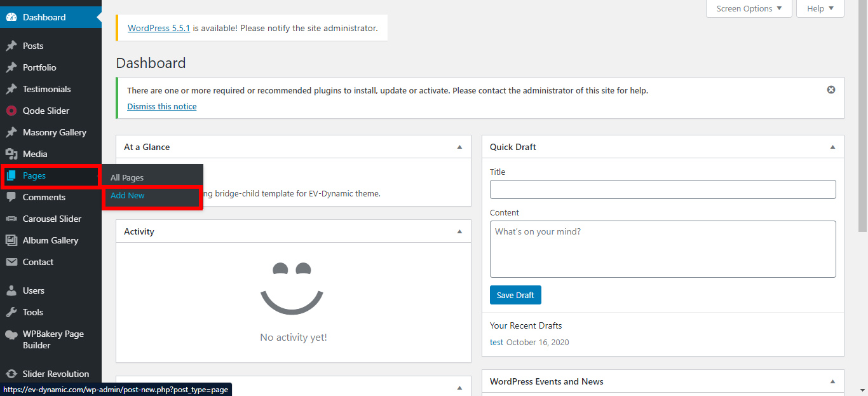
Task: Collapse the Activity panel
Action: (459, 231)
